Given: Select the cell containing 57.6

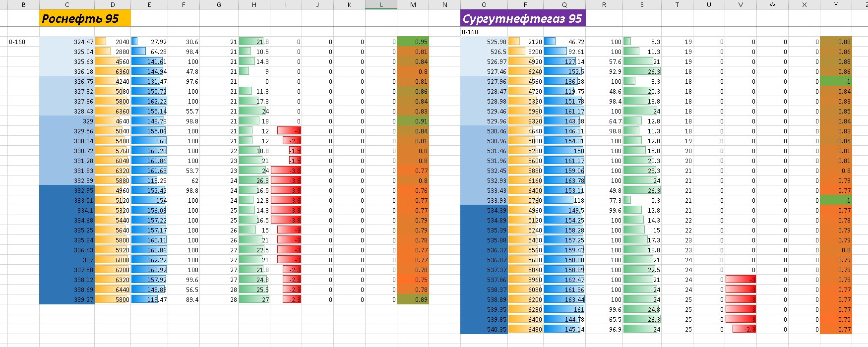Looking at the screenshot, I should (x=604, y=61).
